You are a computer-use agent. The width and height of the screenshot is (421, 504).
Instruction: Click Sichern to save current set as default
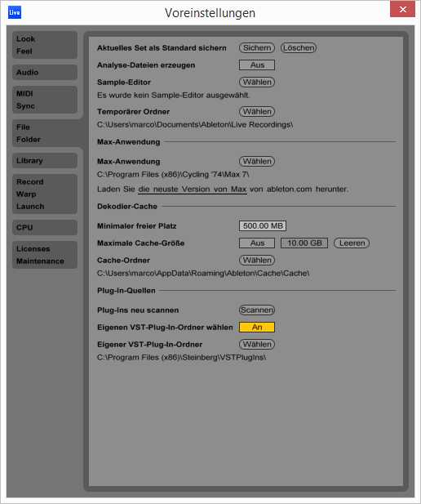(257, 48)
